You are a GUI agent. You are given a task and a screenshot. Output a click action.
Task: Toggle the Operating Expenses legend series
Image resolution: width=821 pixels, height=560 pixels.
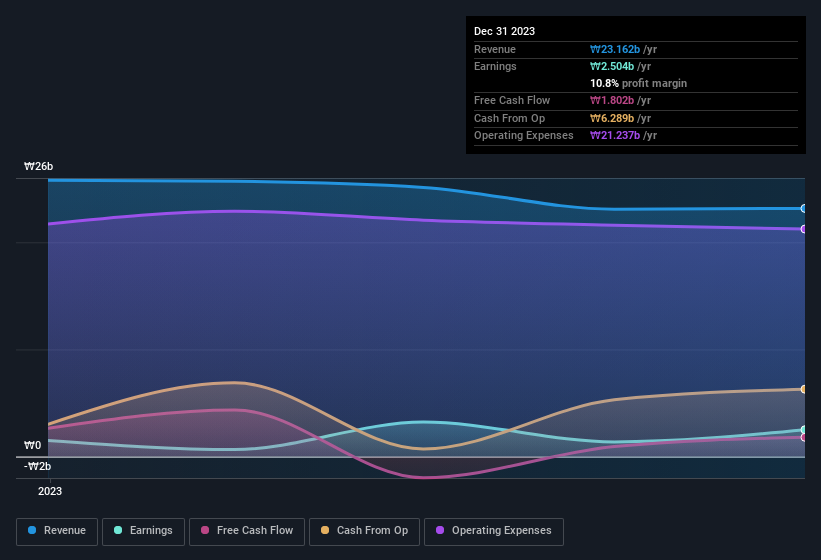(494, 531)
